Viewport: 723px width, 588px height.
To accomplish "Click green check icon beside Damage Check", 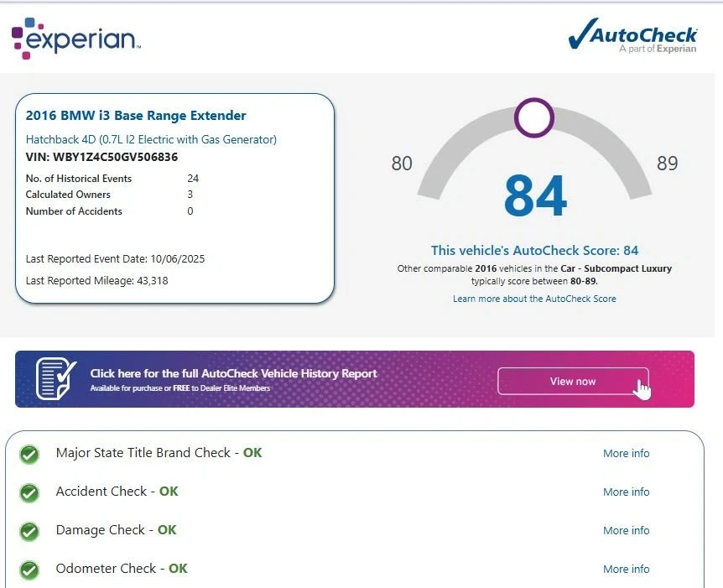I will pos(29,532).
